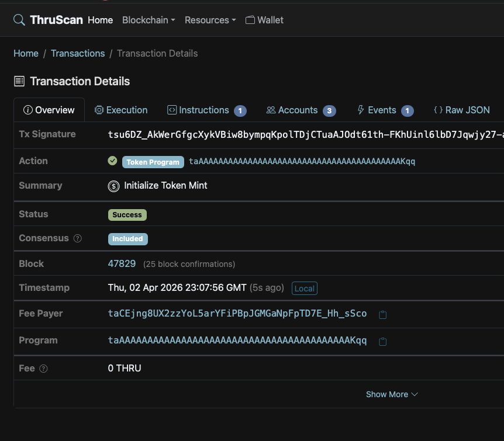Click the Initialize Token Mint summary text
Viewport: 504px width, 441px height.
coord(165,185)
